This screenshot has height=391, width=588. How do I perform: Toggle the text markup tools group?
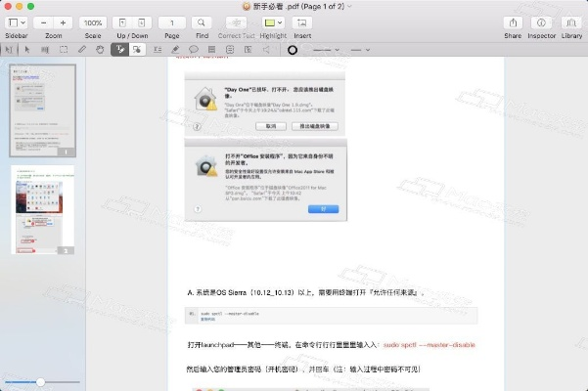[x=120, y=50]
